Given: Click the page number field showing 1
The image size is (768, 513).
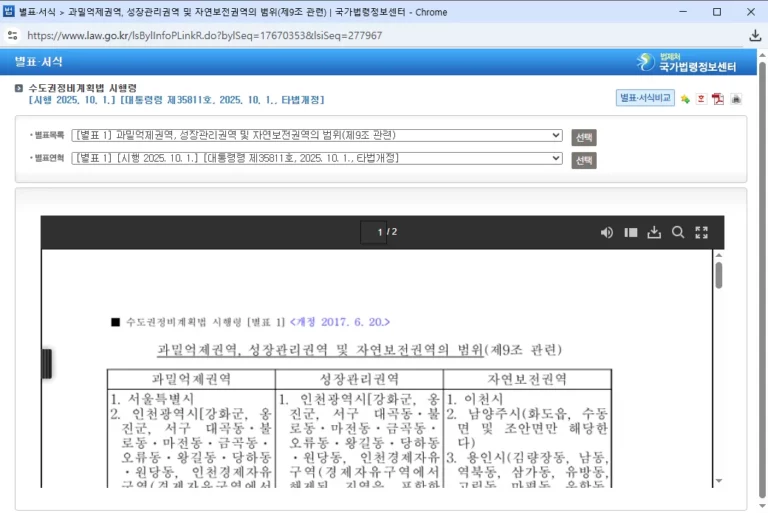Looking at the screenshot, I should click(x=373, y=232).
